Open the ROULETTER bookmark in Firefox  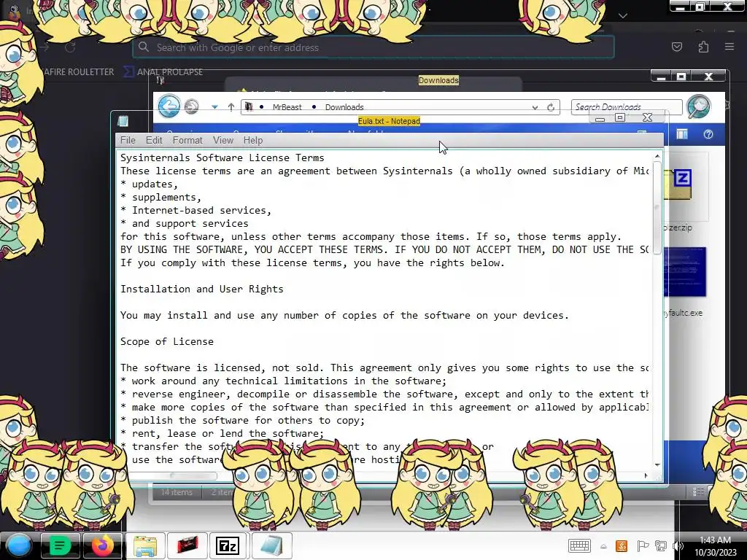[79, 72]
